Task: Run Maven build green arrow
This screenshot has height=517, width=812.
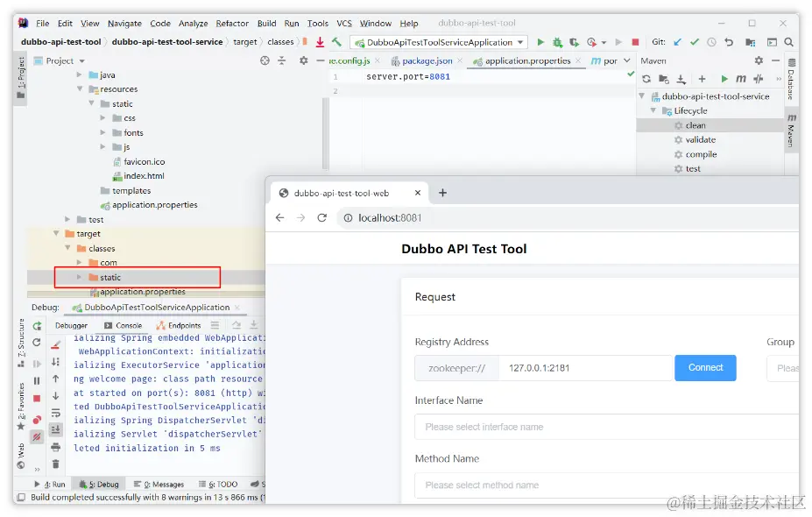Action: (x=724, y=79)
